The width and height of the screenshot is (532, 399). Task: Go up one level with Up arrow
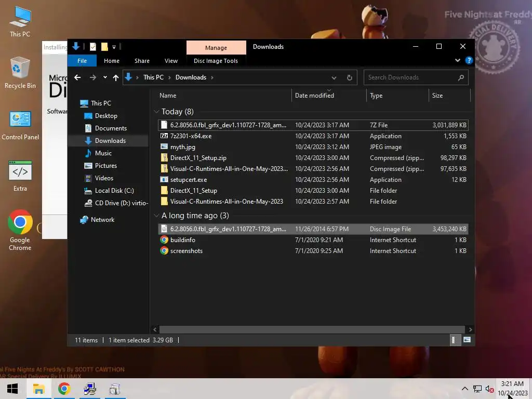[x=116, y=78]
